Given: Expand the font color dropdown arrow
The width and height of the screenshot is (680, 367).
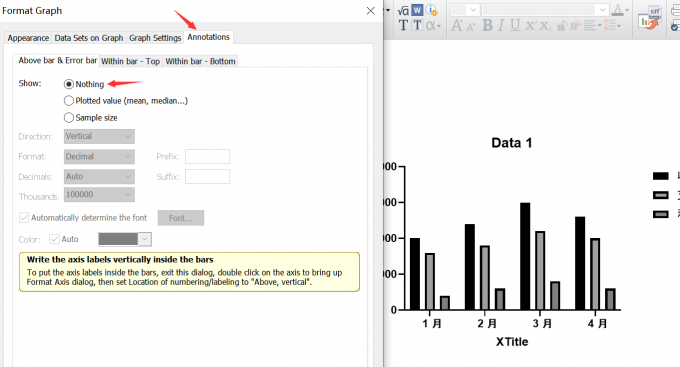Looking at the screenshot, I should point(627,10).
